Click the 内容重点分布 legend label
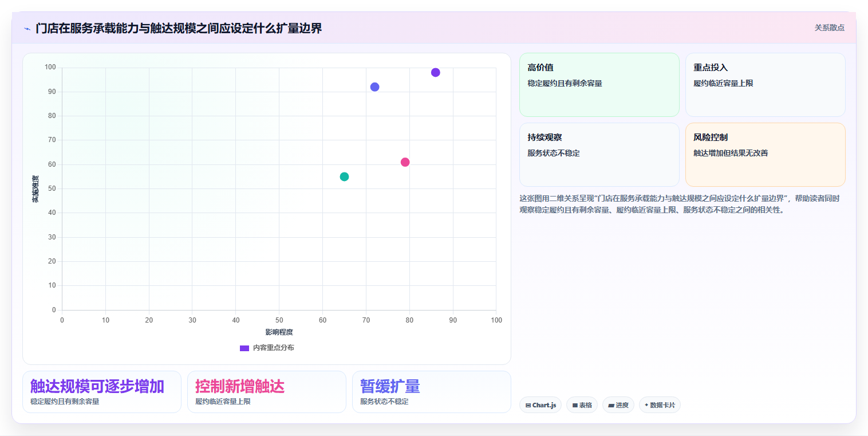Screen dimensions: 868x436 pos(274,348)
